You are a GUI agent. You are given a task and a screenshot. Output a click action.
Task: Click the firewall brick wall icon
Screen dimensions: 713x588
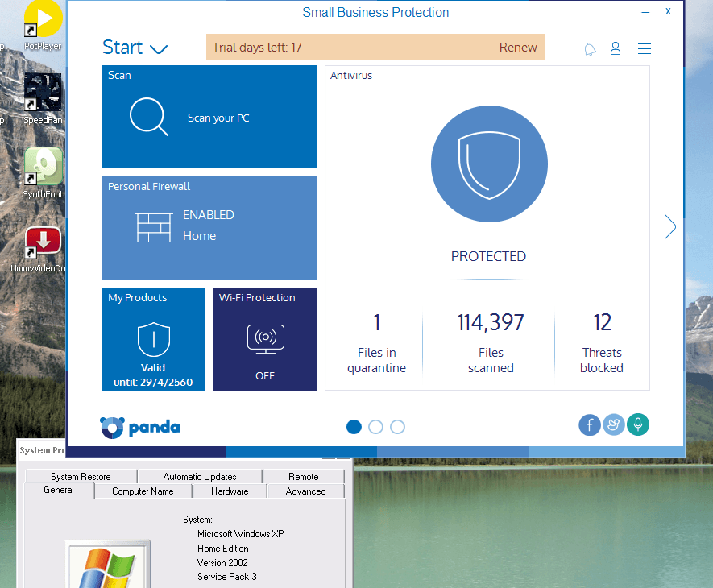(154, 227)
